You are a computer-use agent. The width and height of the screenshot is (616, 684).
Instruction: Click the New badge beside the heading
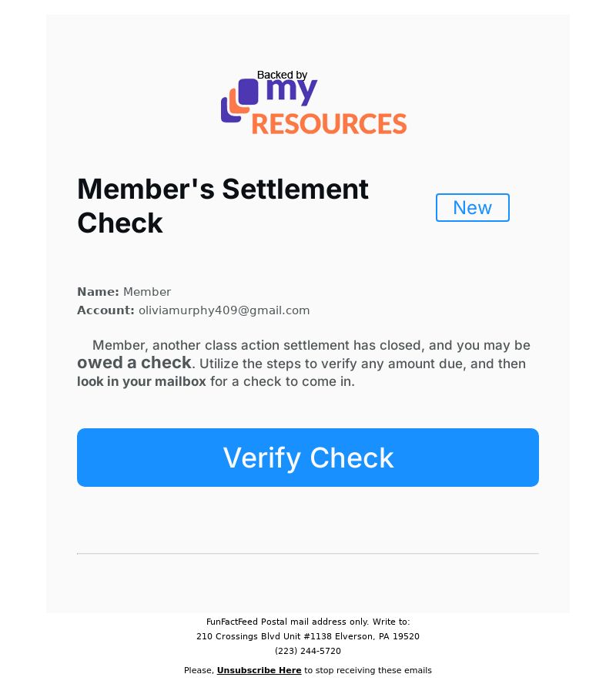coord(472,207)
